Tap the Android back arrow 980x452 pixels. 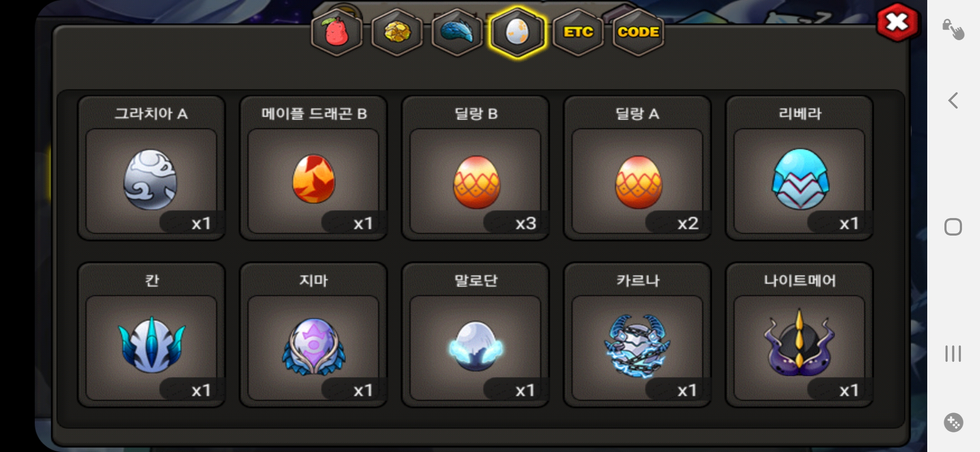[953, 100]
